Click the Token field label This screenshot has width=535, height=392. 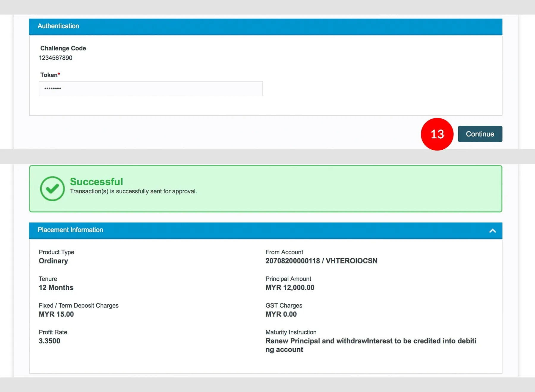point(49,75)
